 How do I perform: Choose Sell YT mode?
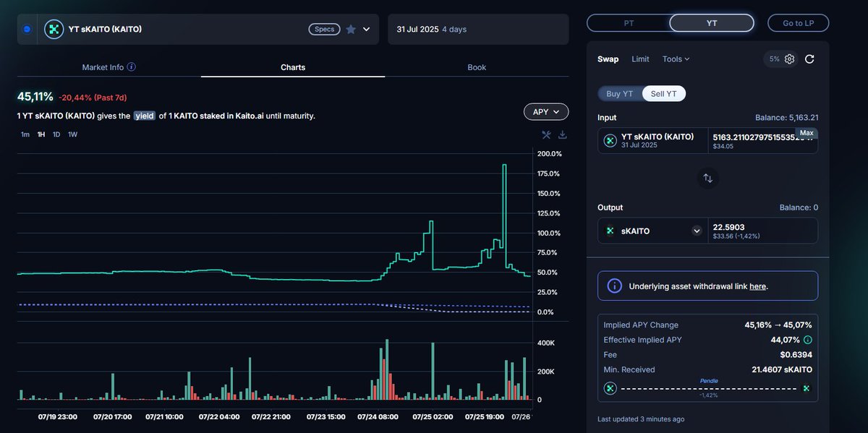[x=664, y=94]
